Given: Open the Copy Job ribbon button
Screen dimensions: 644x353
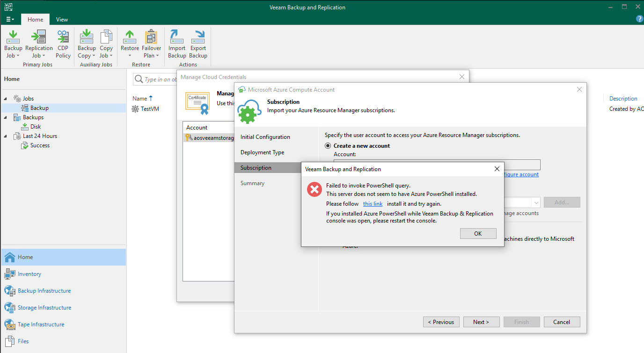Looking at the screenshot, I should click(x=106, y=44).
